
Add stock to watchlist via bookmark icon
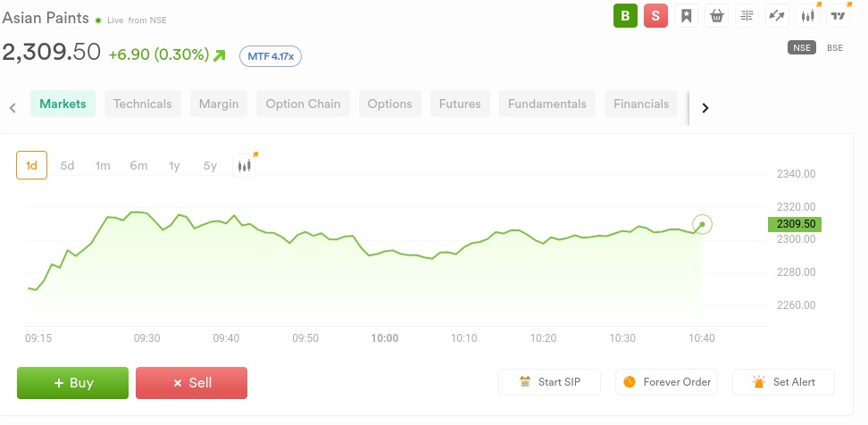686,15
